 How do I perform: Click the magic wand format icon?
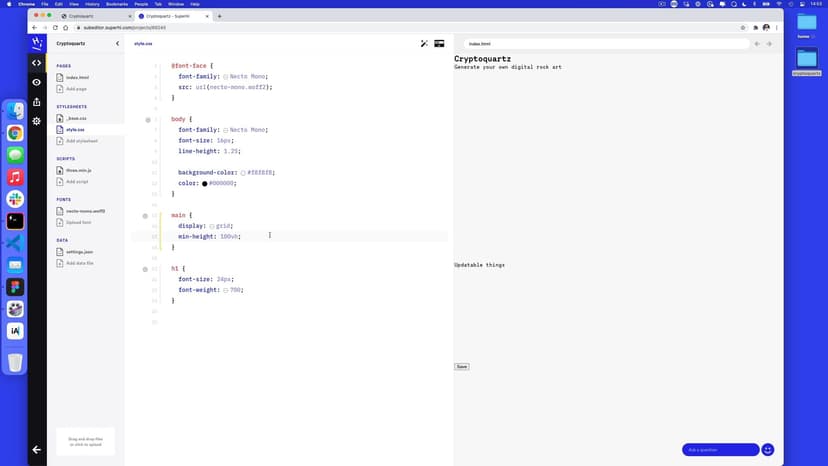[x=424, y=44]
